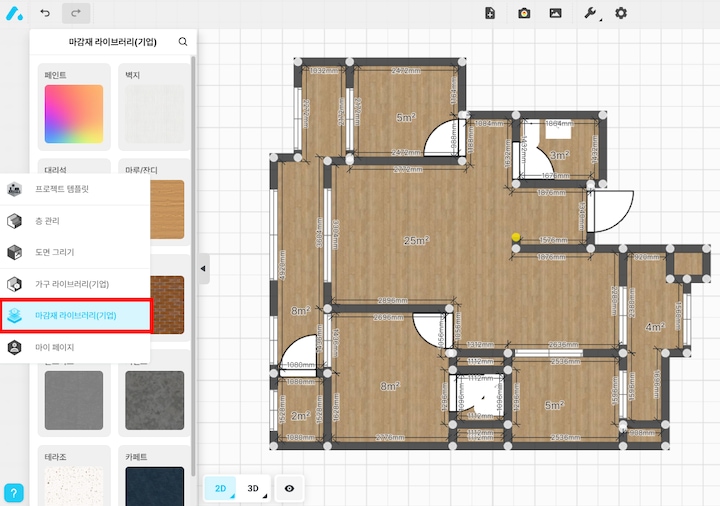Open the image render icon

pyautogui.click(x=555, y=13)
